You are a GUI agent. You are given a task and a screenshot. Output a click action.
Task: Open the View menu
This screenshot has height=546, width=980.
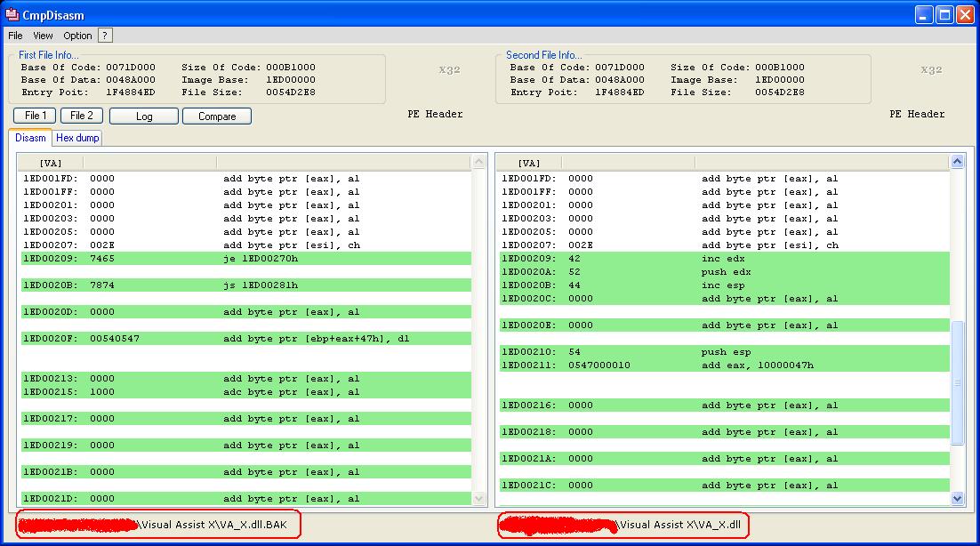[43, 36]
